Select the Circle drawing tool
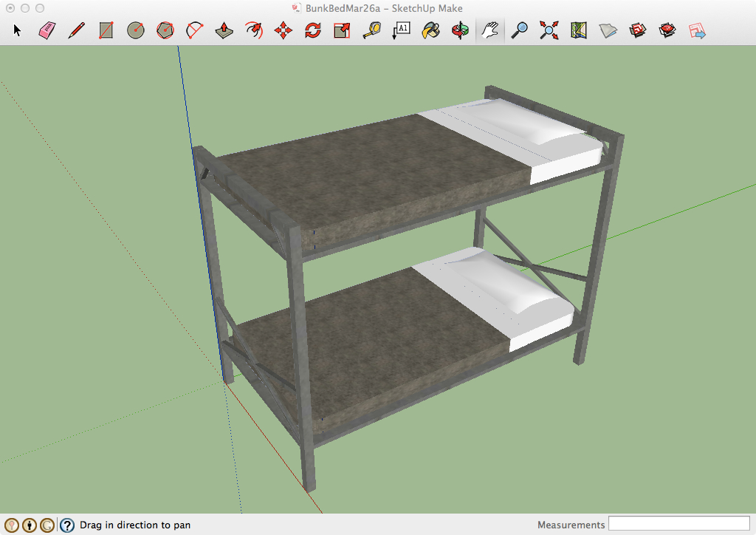This screenshot has height=535, width=756. (135, 30)
